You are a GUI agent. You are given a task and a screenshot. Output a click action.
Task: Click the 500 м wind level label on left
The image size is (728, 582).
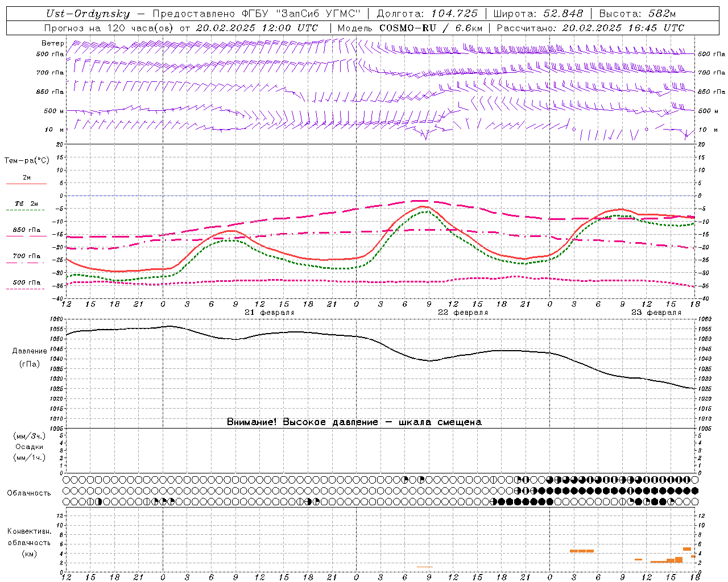pos(54,111)
